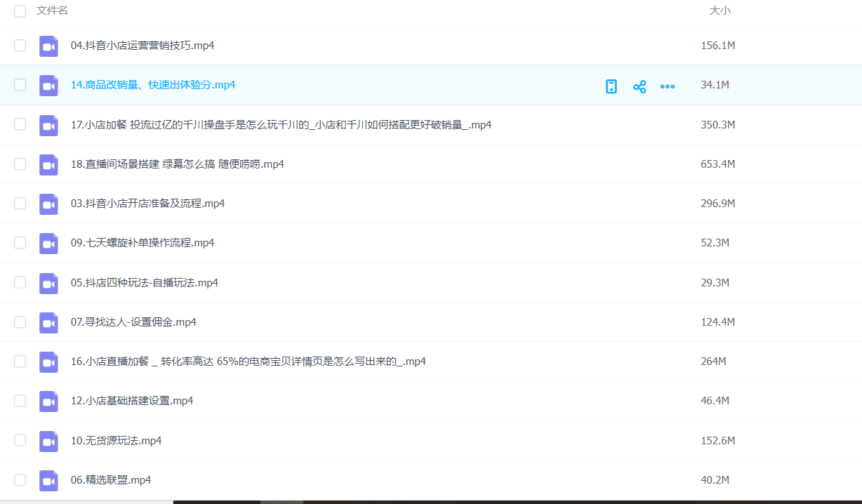Open file 04.抖音小店运营营销技巧.mp4
This screenshot has height=504, width=862.
pos(142,46)
